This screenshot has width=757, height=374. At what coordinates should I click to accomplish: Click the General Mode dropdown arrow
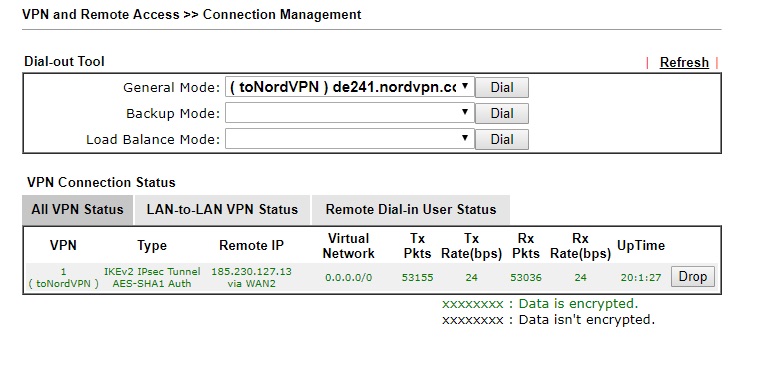coord(464,87)
